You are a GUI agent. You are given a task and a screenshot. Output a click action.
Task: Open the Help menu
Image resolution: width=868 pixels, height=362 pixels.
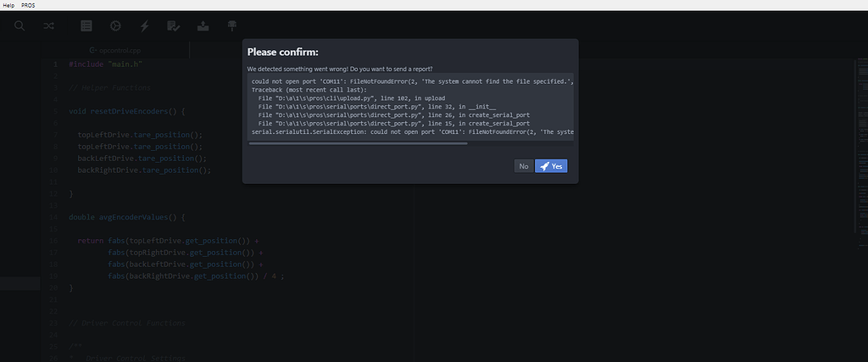pos(9,5)
